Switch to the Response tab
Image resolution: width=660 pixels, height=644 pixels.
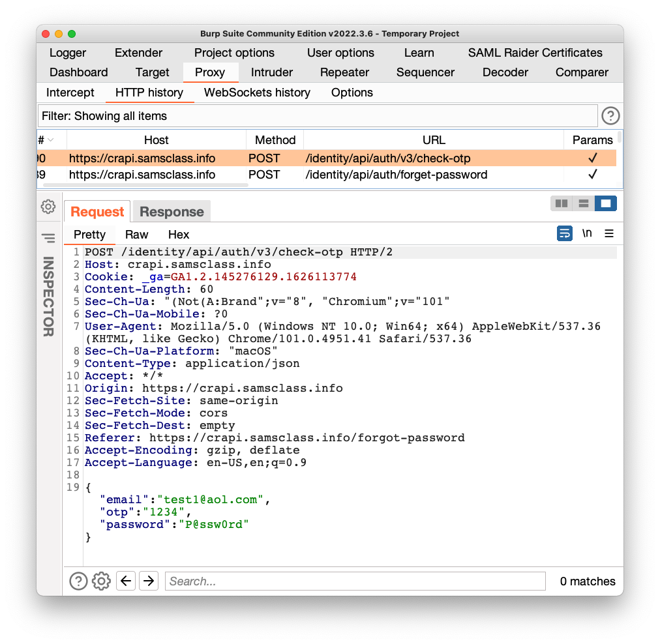[x=172, y=212]
